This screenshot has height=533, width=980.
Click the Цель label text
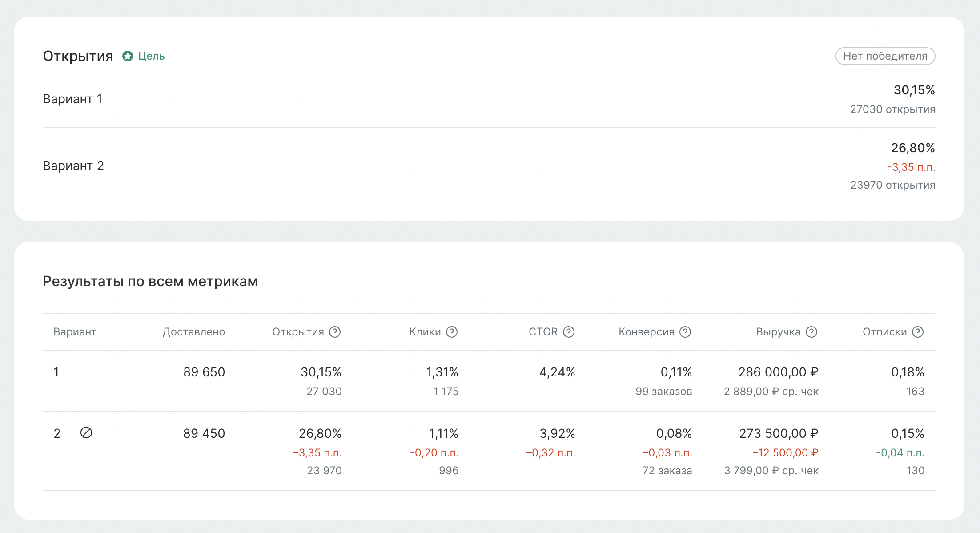[151, 56]
